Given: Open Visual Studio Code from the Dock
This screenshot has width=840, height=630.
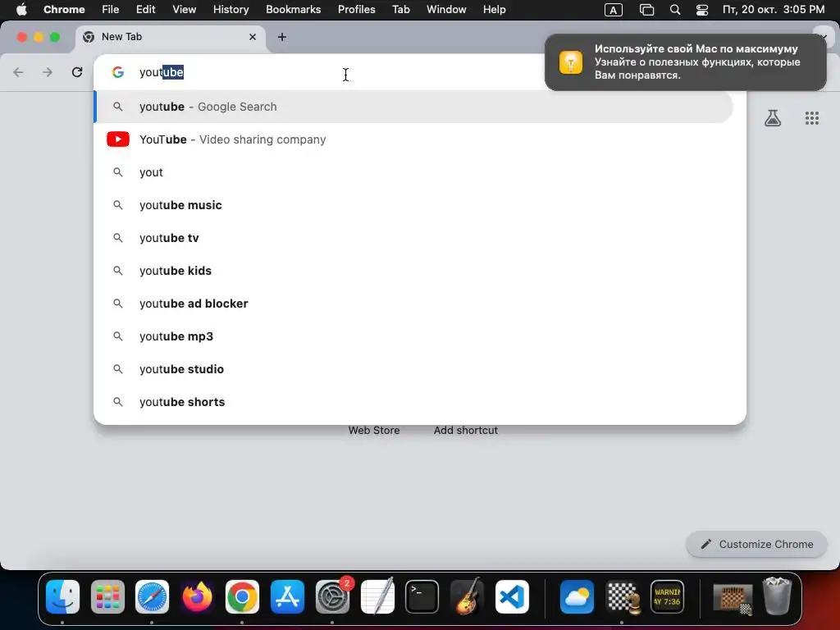Looking at the screenshot, I should point(512,596).
